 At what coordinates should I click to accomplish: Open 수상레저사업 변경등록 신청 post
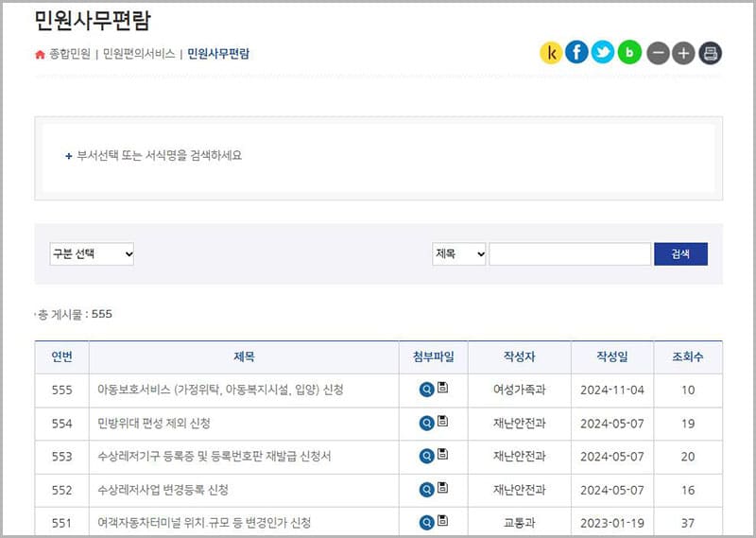pos(163,490)
